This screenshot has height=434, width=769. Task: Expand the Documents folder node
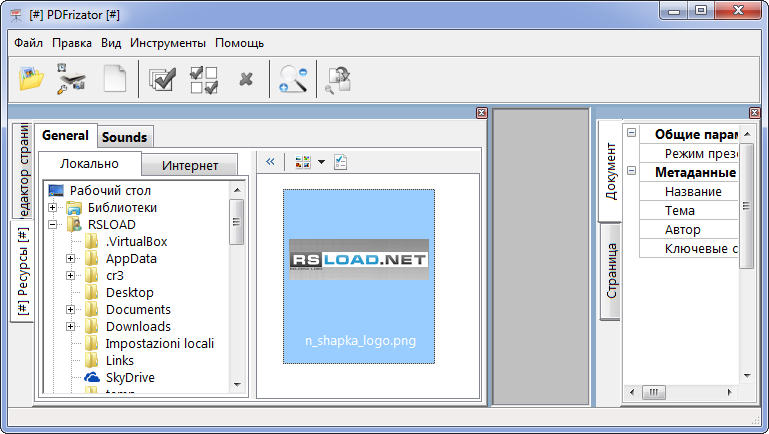pos(71,309)
